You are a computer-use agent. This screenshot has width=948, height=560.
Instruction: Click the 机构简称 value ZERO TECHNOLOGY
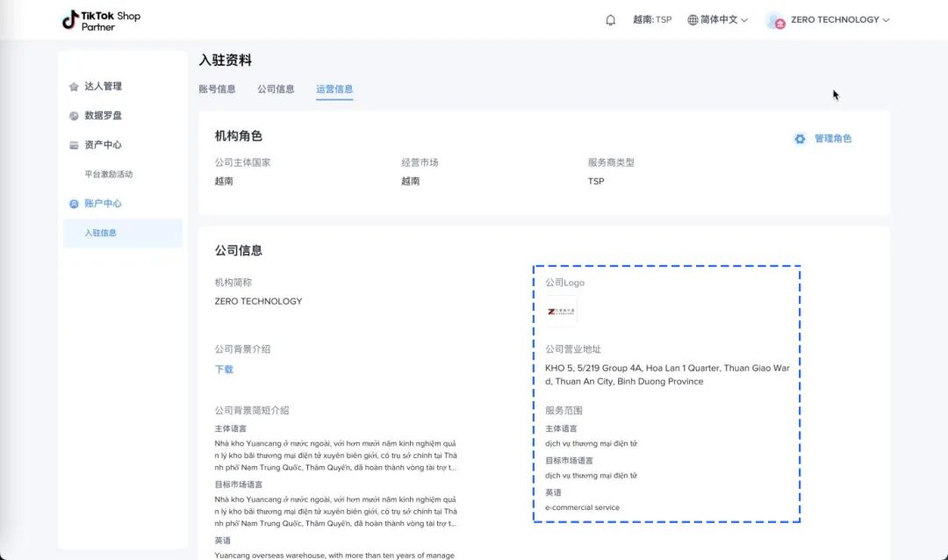pos(258,301)
